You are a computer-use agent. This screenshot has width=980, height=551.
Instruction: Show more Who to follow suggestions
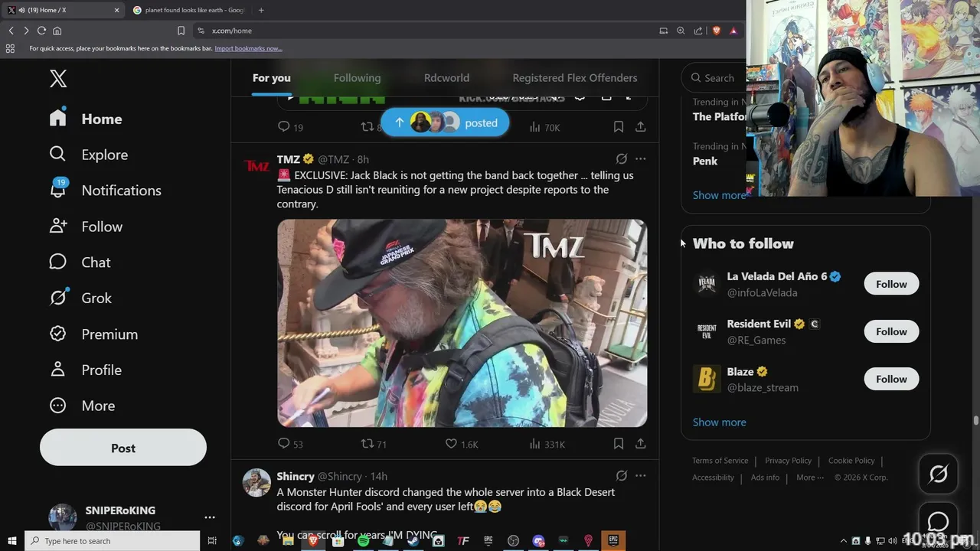tap(719, 422)
